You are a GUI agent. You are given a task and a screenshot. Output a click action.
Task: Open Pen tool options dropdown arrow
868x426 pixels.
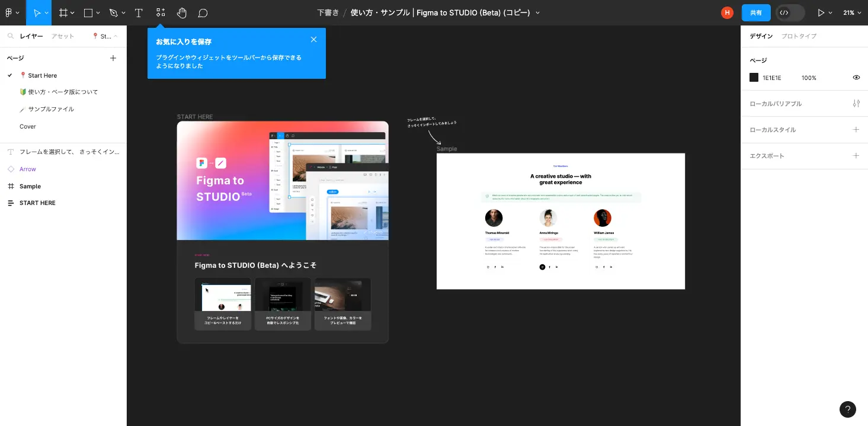click(123, 13)
